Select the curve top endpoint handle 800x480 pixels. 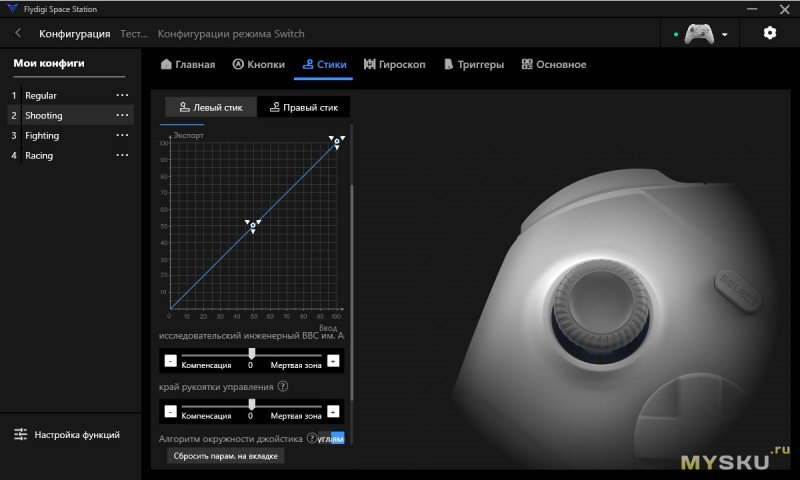(x=337, y=141)
